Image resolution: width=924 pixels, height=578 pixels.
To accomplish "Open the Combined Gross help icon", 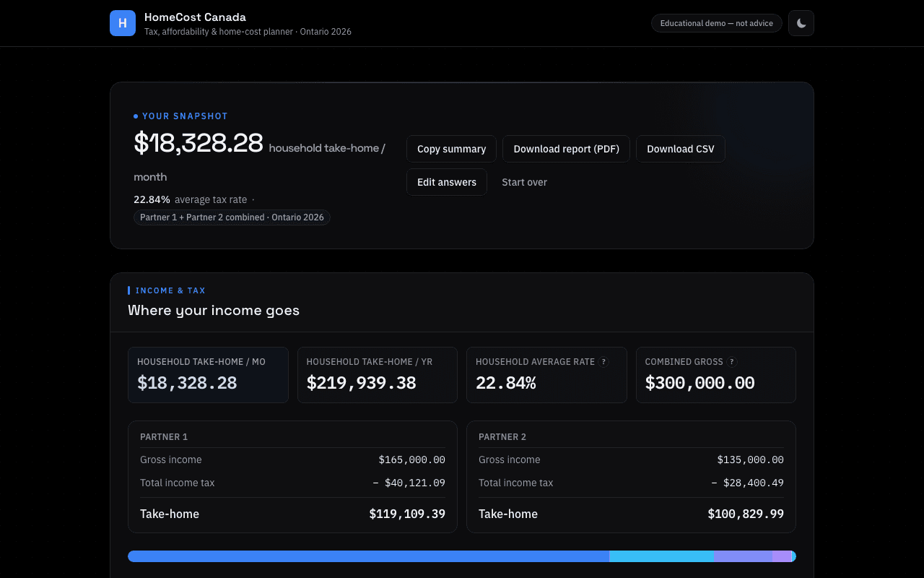I will tap(732, 362).
